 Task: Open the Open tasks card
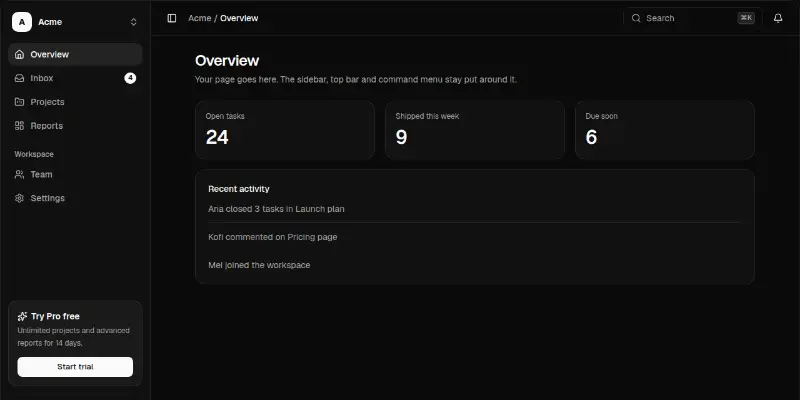[285, 130]
